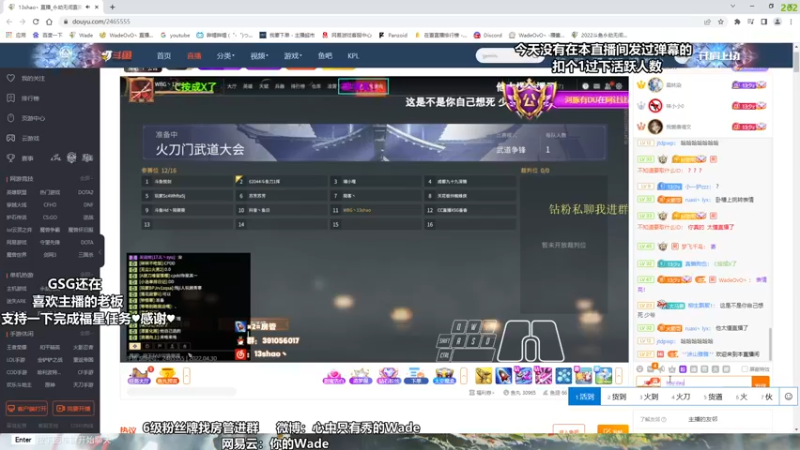Open the yellow activity icon beside 任务大厅
The height and width of the screenshot is (450, 800).
pos(167,376)
